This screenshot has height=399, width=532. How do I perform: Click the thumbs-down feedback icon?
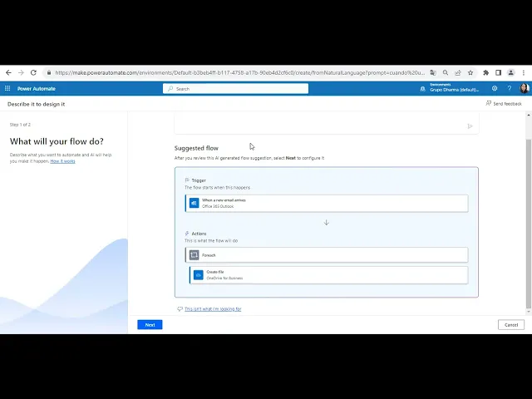(180, 308)
